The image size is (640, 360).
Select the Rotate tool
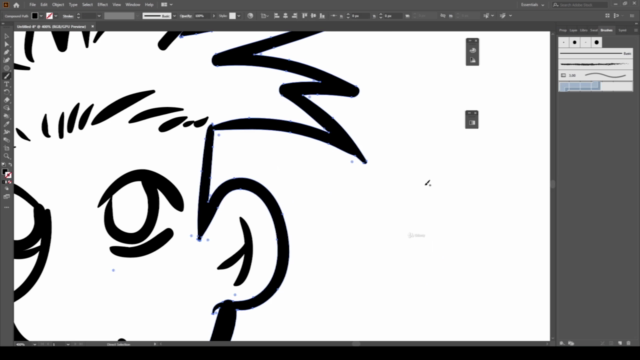point(7,92)
